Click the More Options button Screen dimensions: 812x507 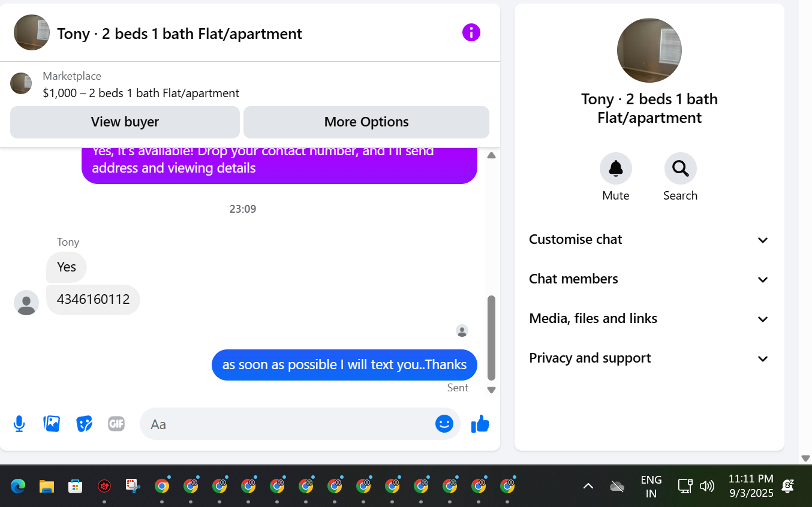pyautogui.click(x=366, y=122)
